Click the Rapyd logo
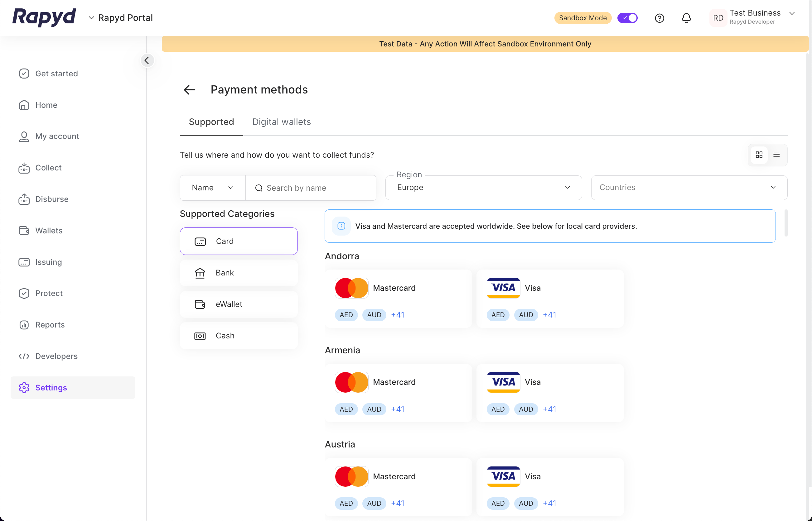This screenshot has width=812, height=521. [44, 17]
